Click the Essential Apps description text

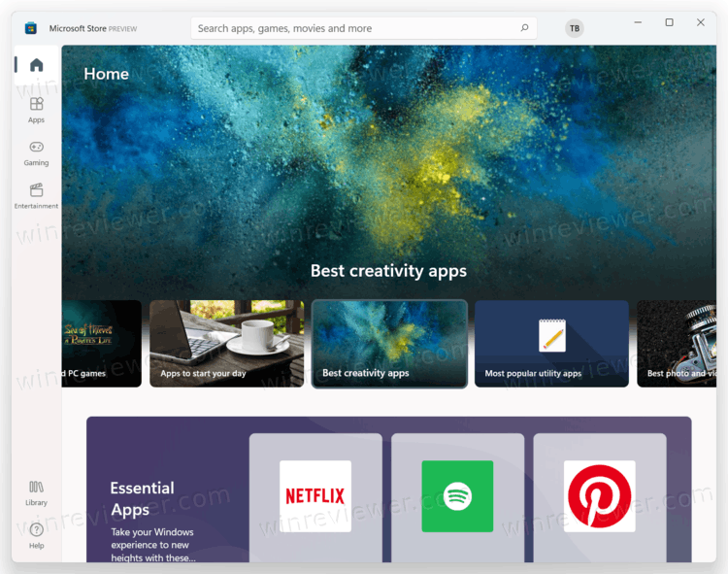pos(152,545)
